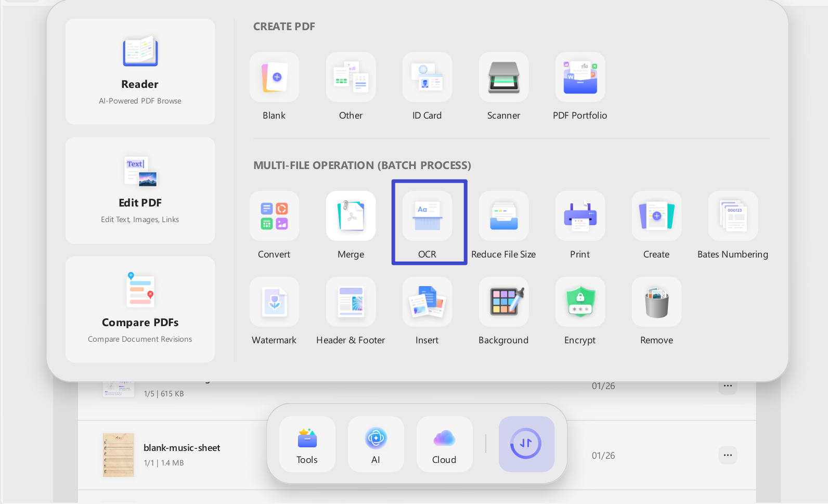The height and width of the screenshot is (504, 828).
Task: Open Bates Numbering tool
Action: [733, 216]
